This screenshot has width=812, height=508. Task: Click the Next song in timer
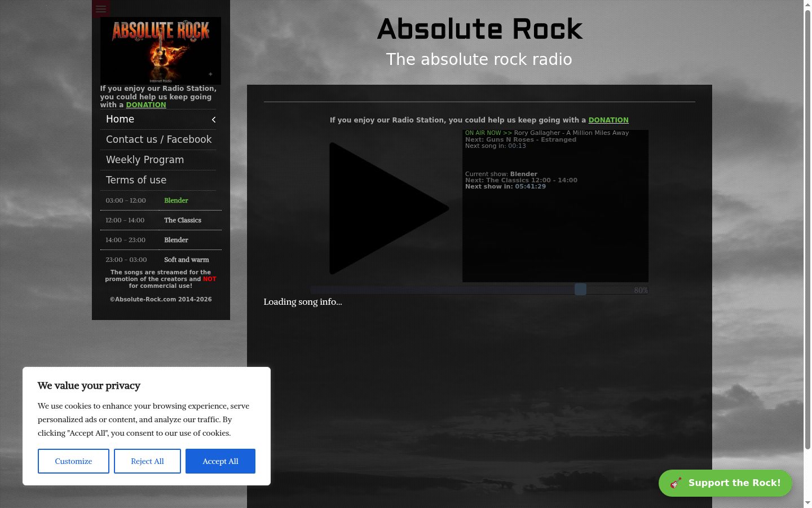(x=495, y=146)
